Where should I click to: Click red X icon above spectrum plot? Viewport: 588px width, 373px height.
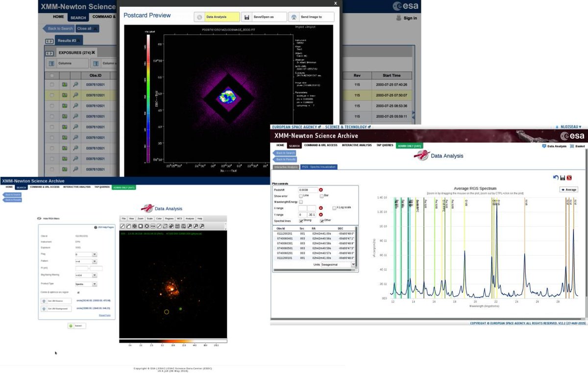point(569,177)
